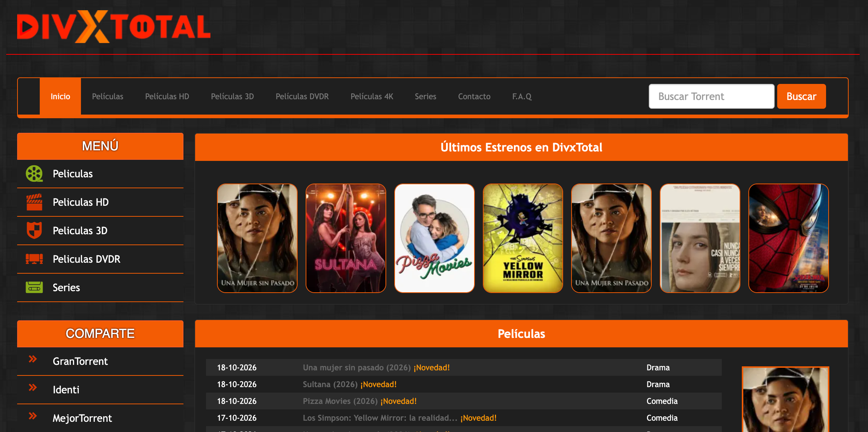Click the double-chevron icon next to GranTorrent
This screenshot has height=432, width=868.
(x=33, y=359)
